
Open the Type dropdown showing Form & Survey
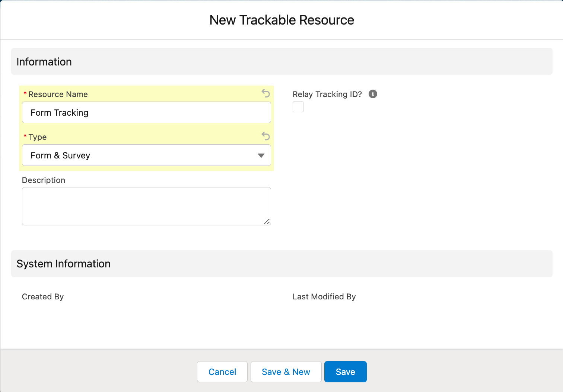[146, 155]
